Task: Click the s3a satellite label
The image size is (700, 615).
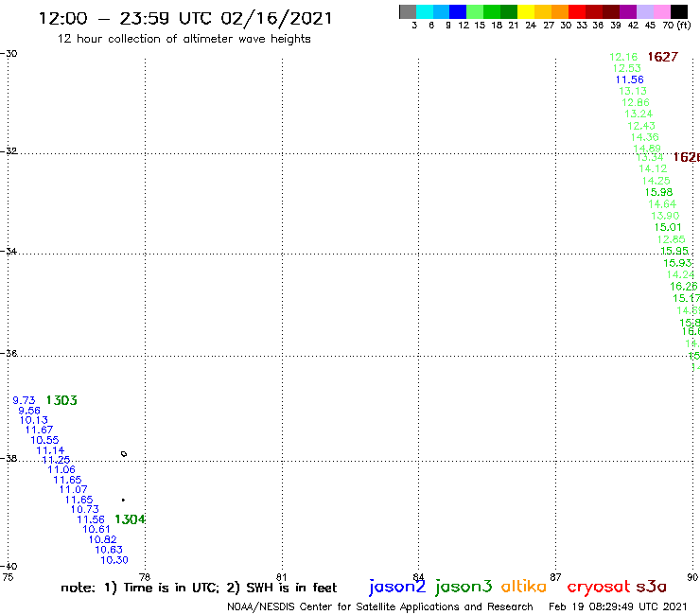Action: pos(652,587)
